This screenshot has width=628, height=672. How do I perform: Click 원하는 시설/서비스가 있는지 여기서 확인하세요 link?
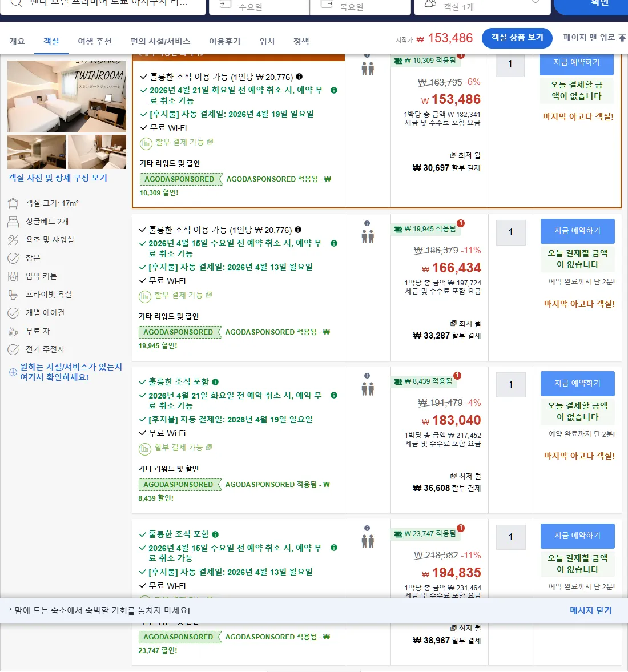tap(71, 372)
